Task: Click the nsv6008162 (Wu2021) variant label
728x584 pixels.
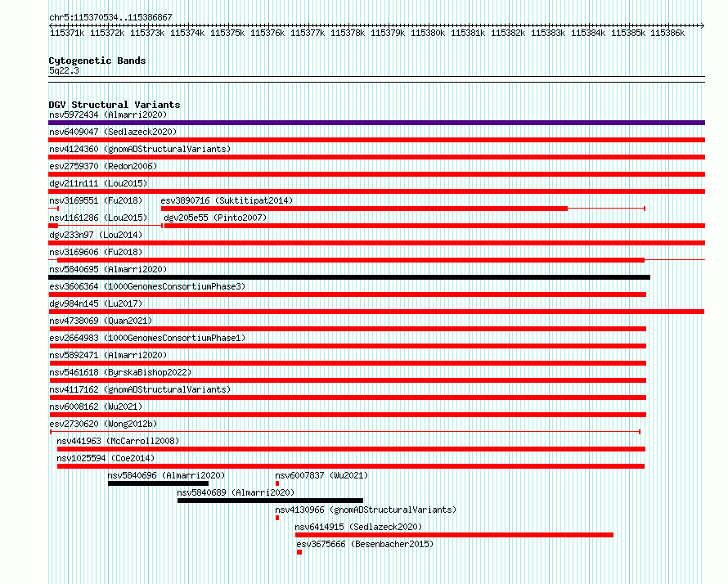Action: click(96, 407)
